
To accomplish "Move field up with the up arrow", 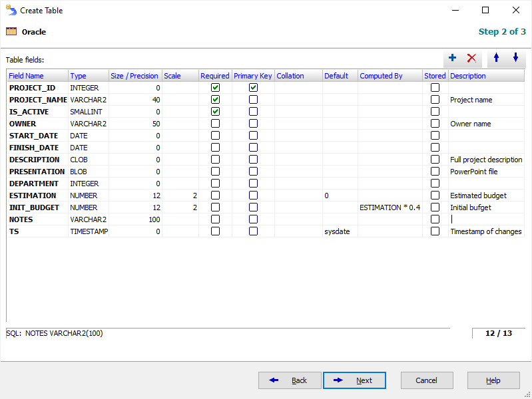I will [x=496, y=59].
